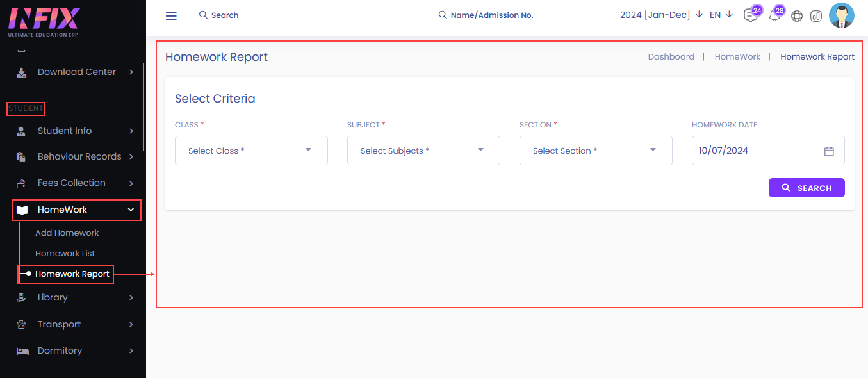Toggle the hamburger sidebar menu

(x=171, y=15)
